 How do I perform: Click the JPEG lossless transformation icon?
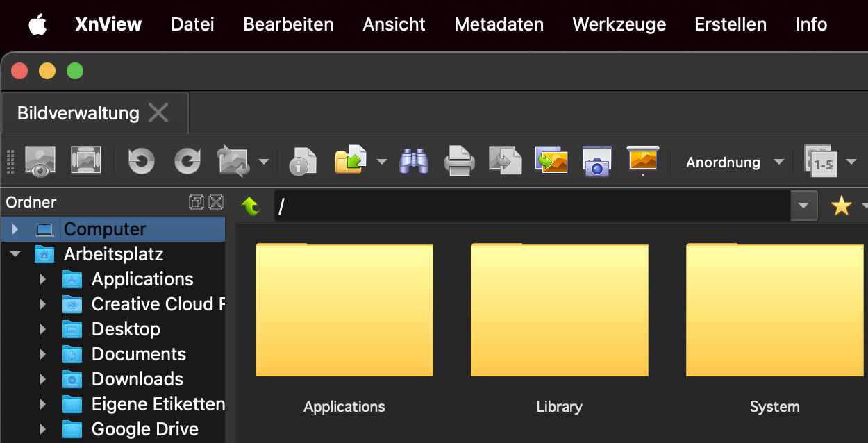point(233,161)
